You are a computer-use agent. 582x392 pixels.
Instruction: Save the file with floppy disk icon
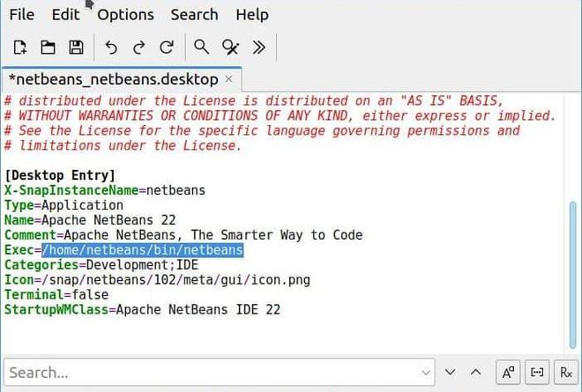(76, 48)
